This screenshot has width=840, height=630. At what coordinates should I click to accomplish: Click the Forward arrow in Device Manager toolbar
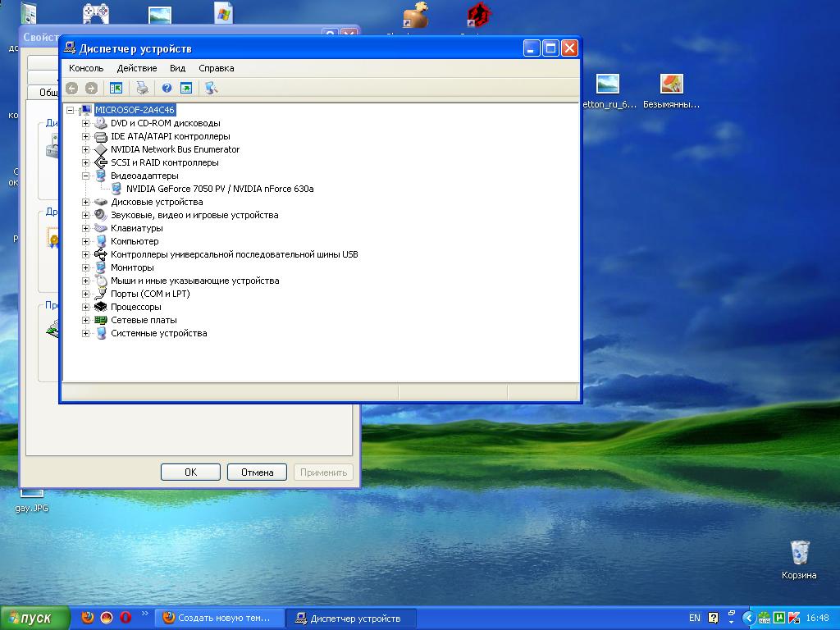click(x=92, y=88)
